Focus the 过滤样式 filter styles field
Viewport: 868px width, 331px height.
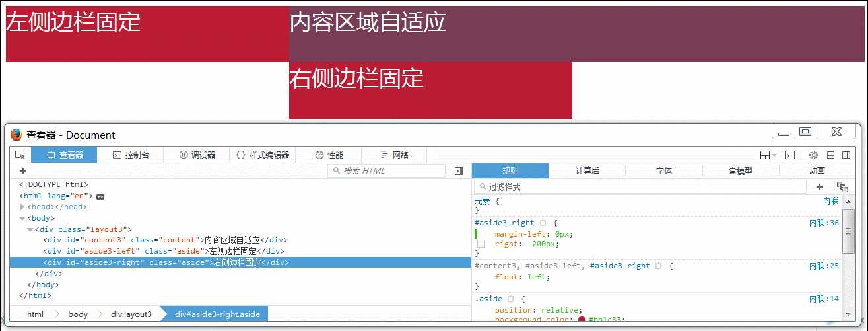click(640, 187)
